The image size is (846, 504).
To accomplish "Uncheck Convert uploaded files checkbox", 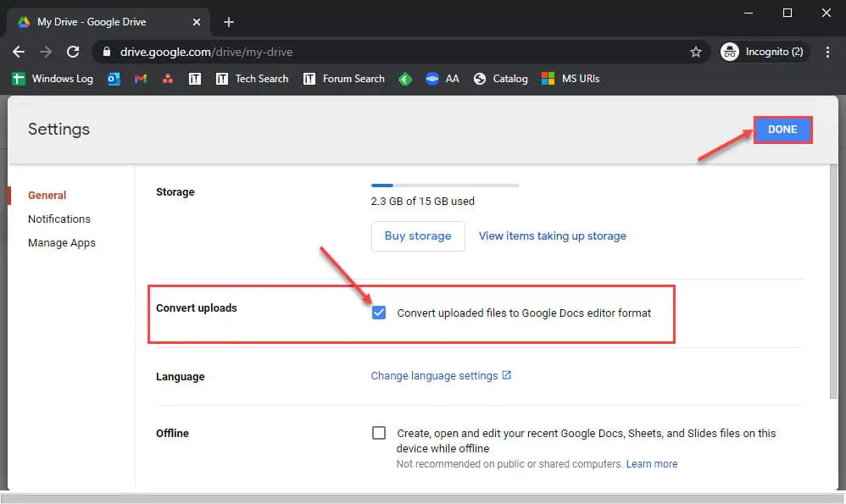I will [x=379, y=313].
